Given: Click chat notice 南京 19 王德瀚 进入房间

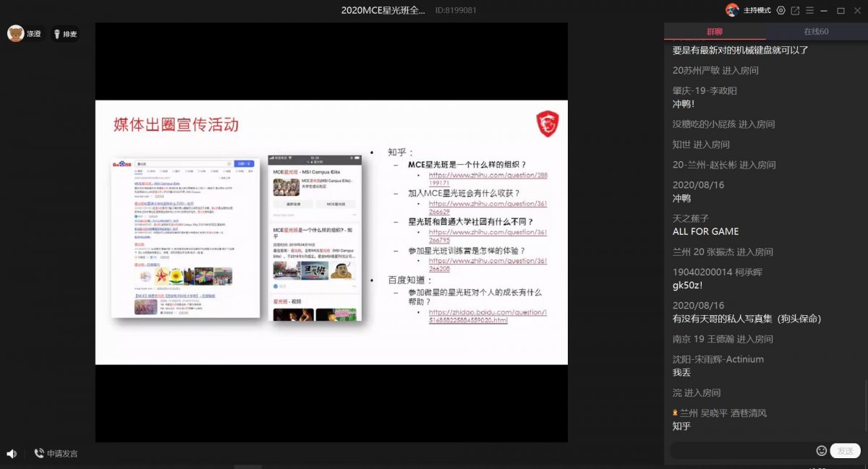Looking at the screenshot, I should pyautogui.click(x=723, y=339).
